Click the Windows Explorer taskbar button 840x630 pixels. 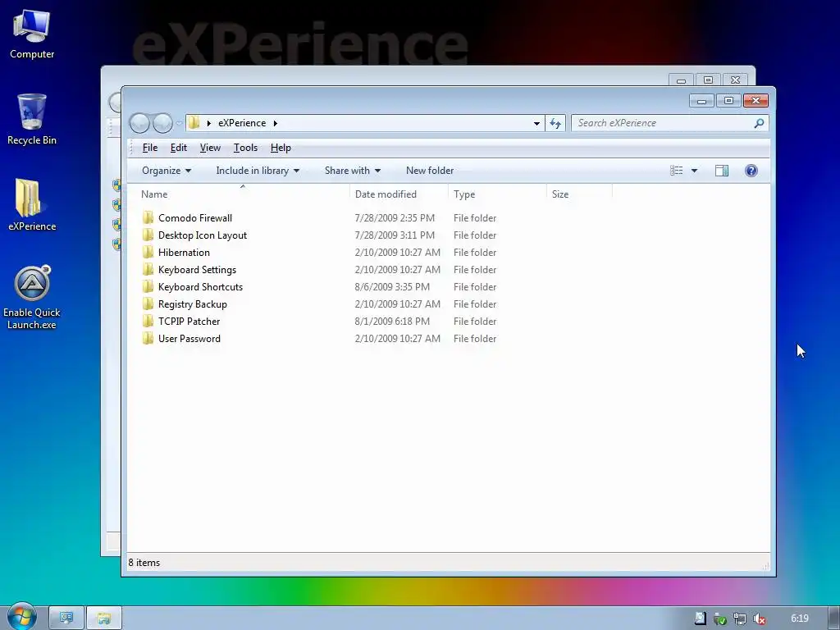[104, 619]
